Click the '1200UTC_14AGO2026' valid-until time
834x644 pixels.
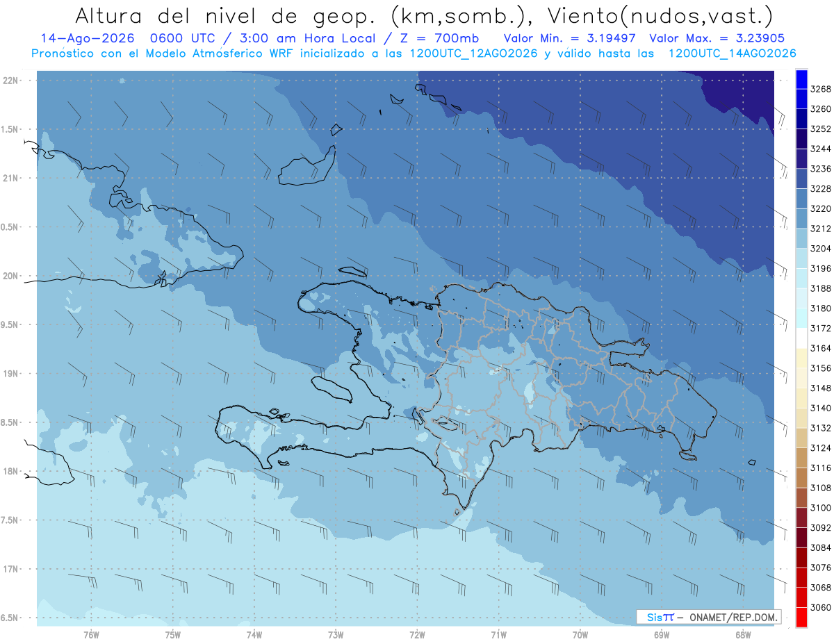pyautogui.click(x=732, y=53)
